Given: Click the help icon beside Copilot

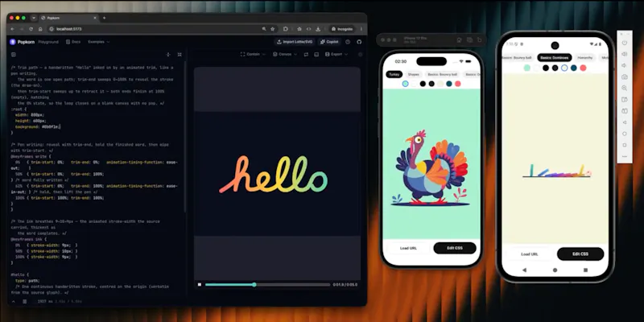Looking at the screenshot, I should click(348, 42).
